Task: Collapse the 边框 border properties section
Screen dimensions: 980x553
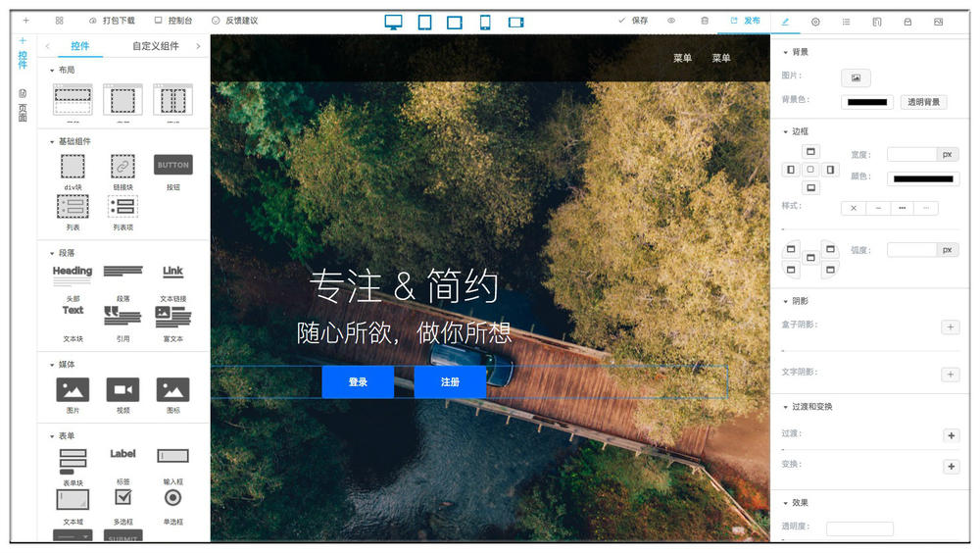Action: click(796, 131)
